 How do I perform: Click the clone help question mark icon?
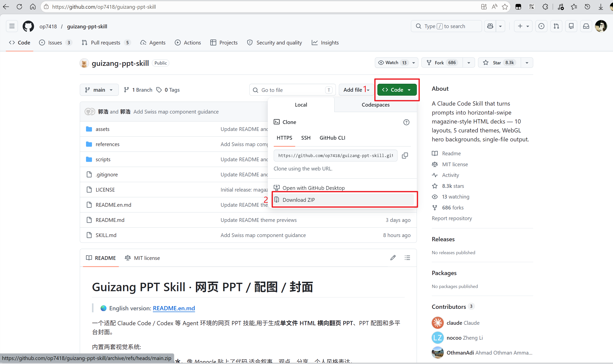click(x=406, y=122)
